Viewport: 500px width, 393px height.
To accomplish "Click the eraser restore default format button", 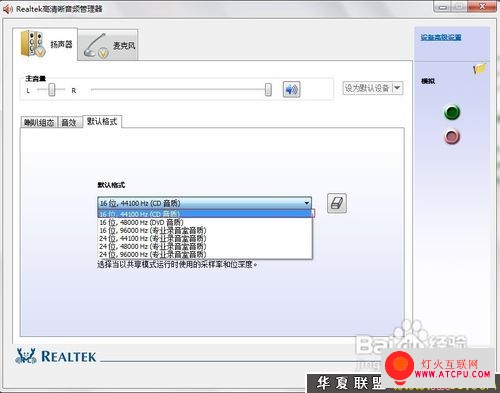I will point(337,203).
